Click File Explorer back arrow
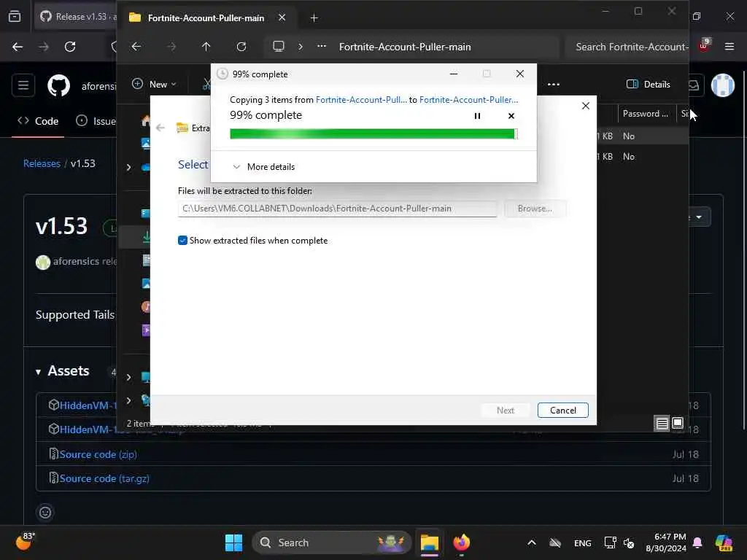The image size is (747, 560). pyautogui.click(x=136, y=47)
